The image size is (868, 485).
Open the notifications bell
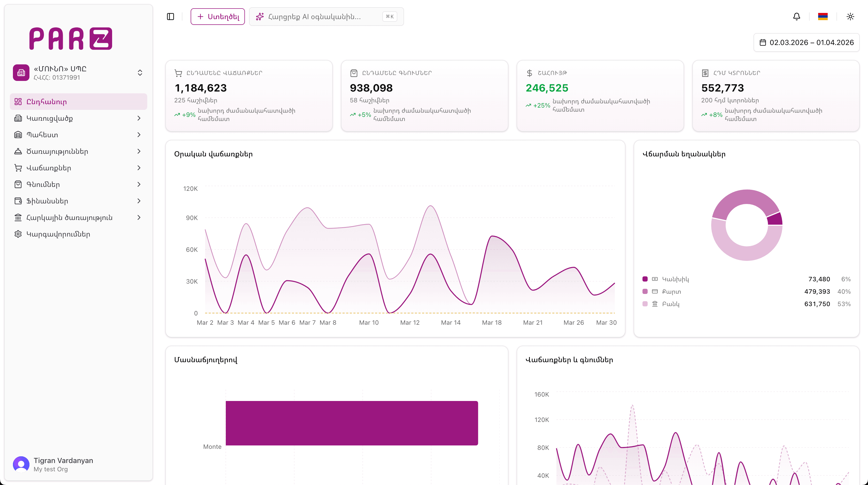point(796,17)
